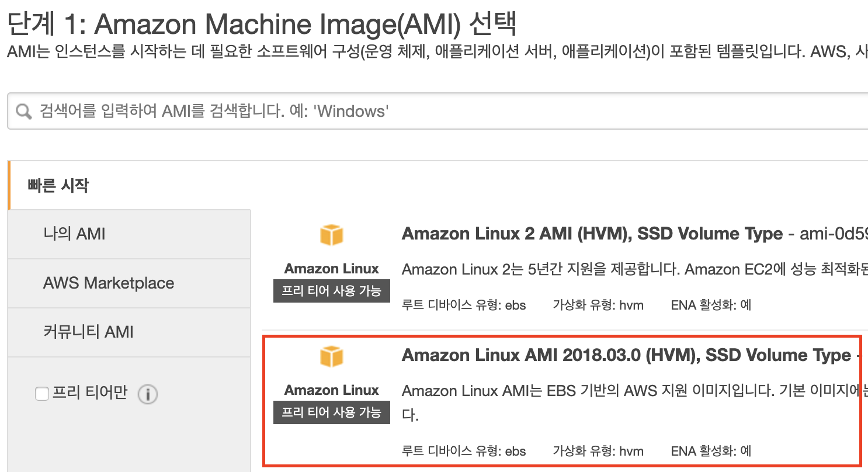
Task: Click the Amazon Linux 2 AMI box icon
Action: 332,235
